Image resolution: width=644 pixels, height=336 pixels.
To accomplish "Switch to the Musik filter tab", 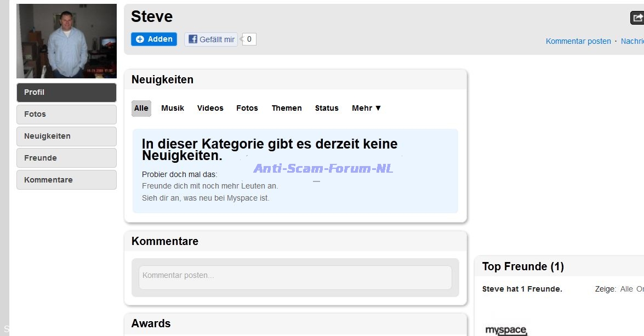I will (173, 108).
